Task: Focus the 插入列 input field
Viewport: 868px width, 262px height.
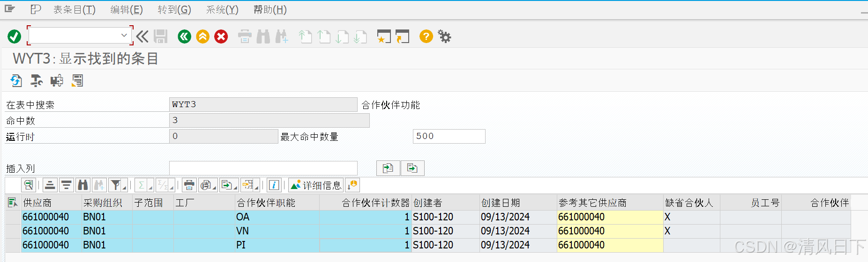Action: pos(263,168)
